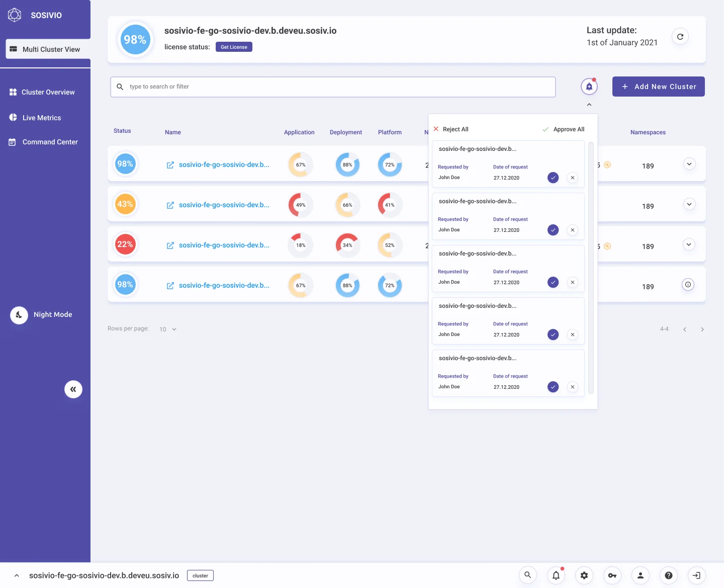724x588 pixels.
Task: Click the 34% Deployment gauge
Action: [347, 245]
